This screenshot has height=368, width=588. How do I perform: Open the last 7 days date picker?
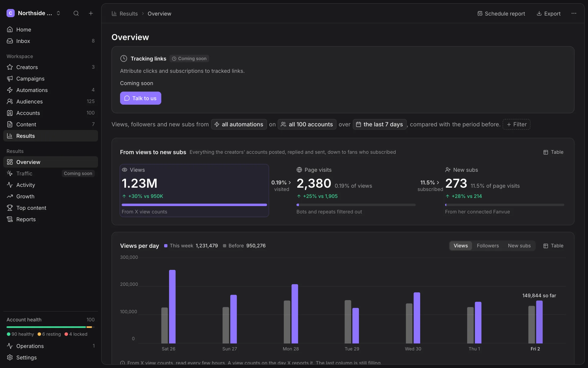pyautogui.click(x=380, y=124)
